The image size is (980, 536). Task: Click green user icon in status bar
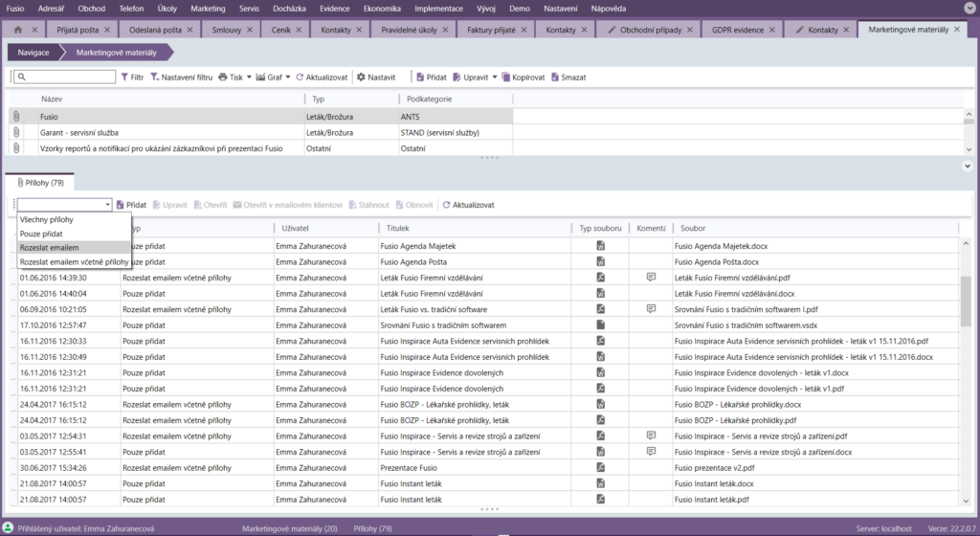tap(8, 528)
